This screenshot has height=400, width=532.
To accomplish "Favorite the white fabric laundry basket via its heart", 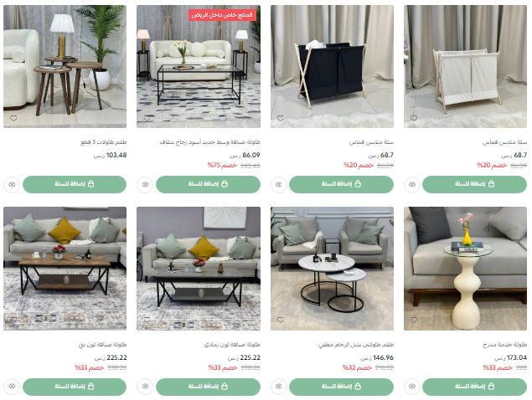I will (x=414, y=118).
